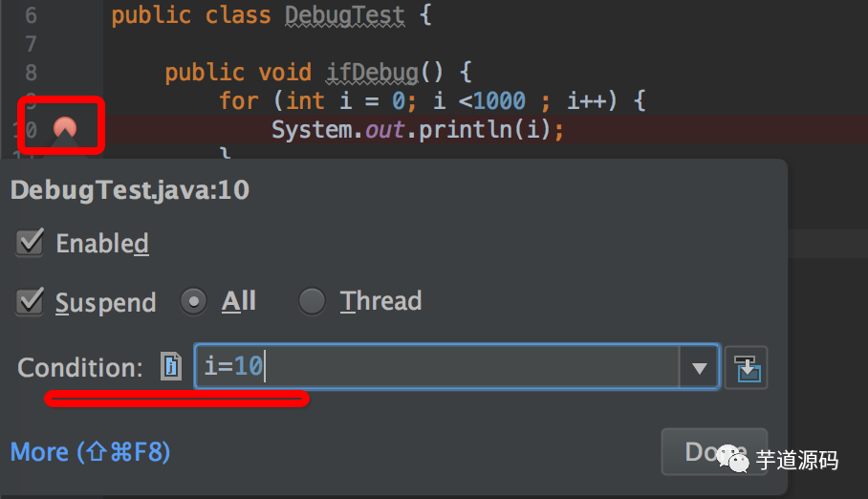868x499 pixels.
Task: Click the 1000 literal in the for loop
Action: (x=499, y=100)
